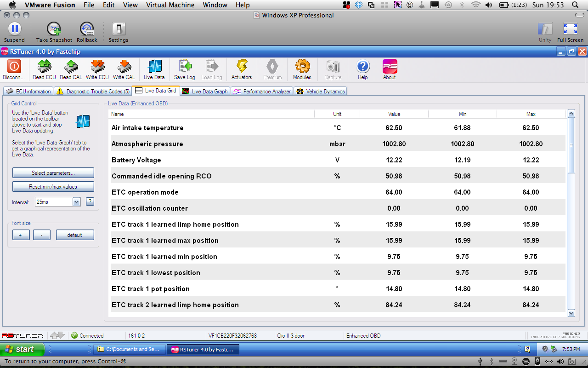Open the Virtual Machine menu
588x368 pixels.
[x=170, y=5]
